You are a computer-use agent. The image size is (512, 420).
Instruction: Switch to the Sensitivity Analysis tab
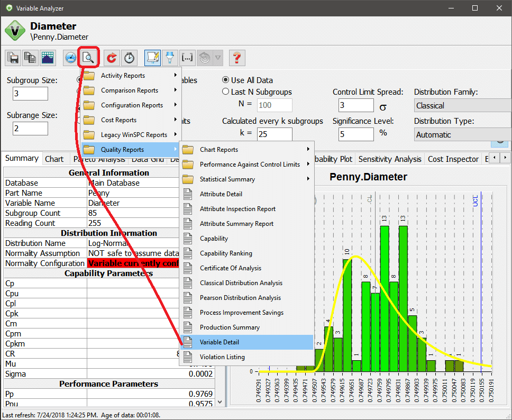pyautogui.click(x=390, y=159)
